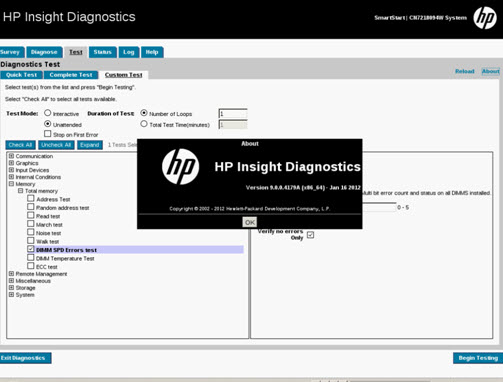
Task: Click the 'Diagnostics Test' heading
Action: click(x=30, y=64)
